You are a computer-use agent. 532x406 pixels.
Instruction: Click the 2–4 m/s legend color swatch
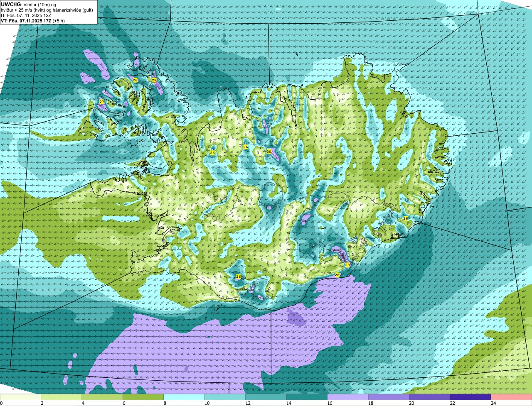coord(62,397)
